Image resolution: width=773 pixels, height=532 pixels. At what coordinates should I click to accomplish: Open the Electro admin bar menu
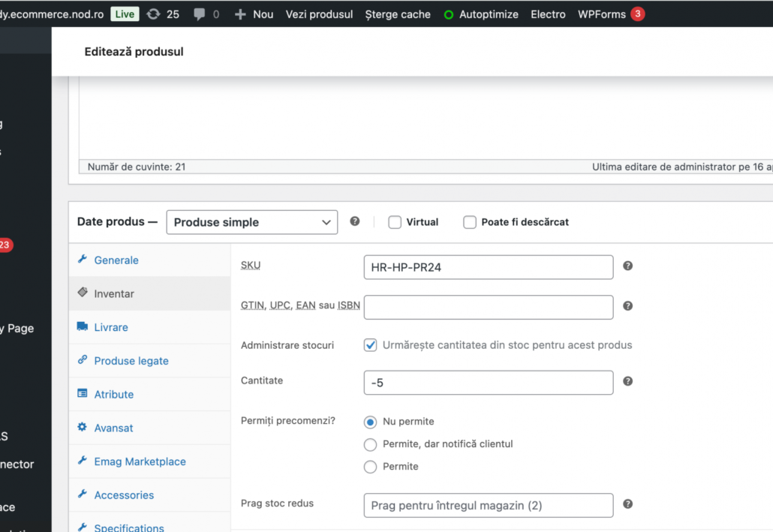pyautogui.click(x=548, y=14)
